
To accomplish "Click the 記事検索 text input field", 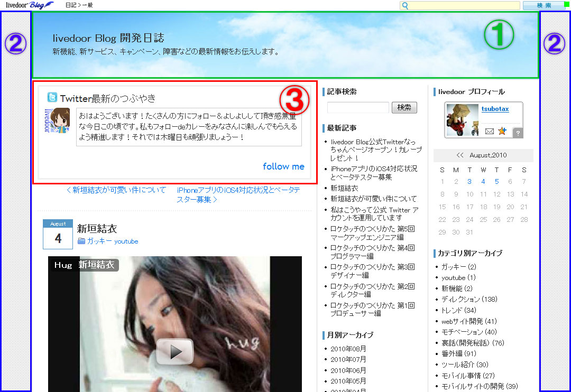I will [x=358, y=107].
